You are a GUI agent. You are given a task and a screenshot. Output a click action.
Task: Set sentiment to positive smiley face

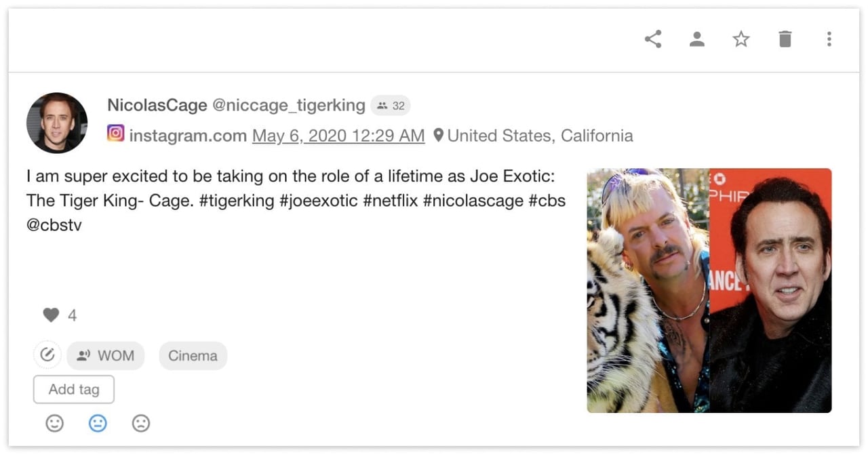point(54,424)
